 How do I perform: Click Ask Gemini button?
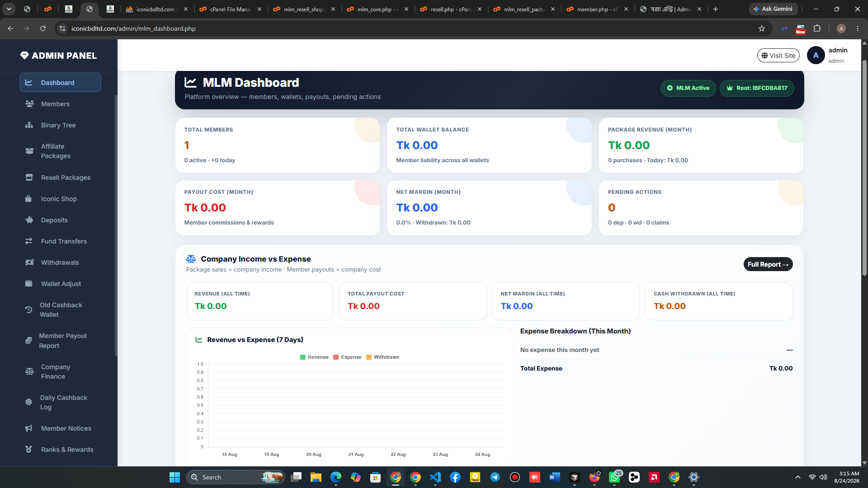[x=773, y=9]
